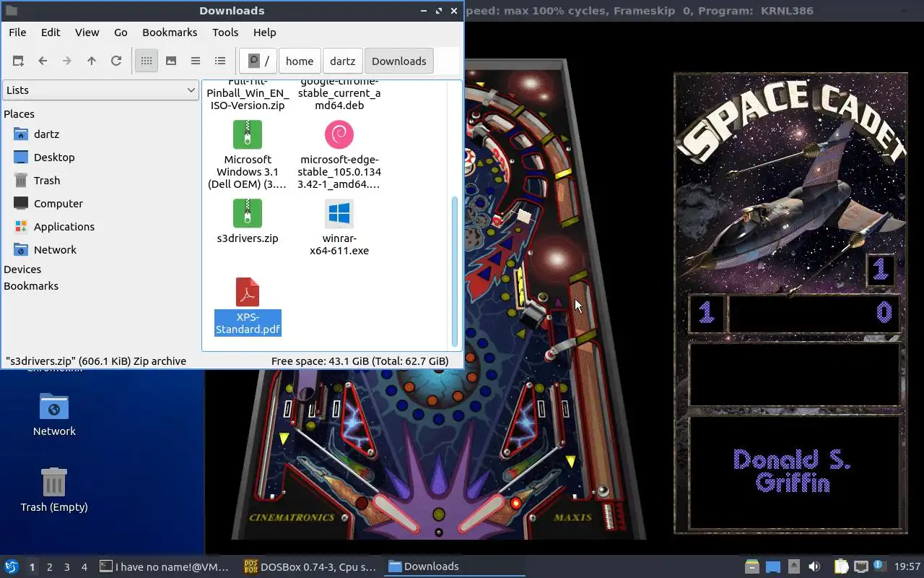This screenshot has width=924, height=578.
Task: Click Full-Tilt-Pinball zip file name
Action: click(x=248, y=94)
